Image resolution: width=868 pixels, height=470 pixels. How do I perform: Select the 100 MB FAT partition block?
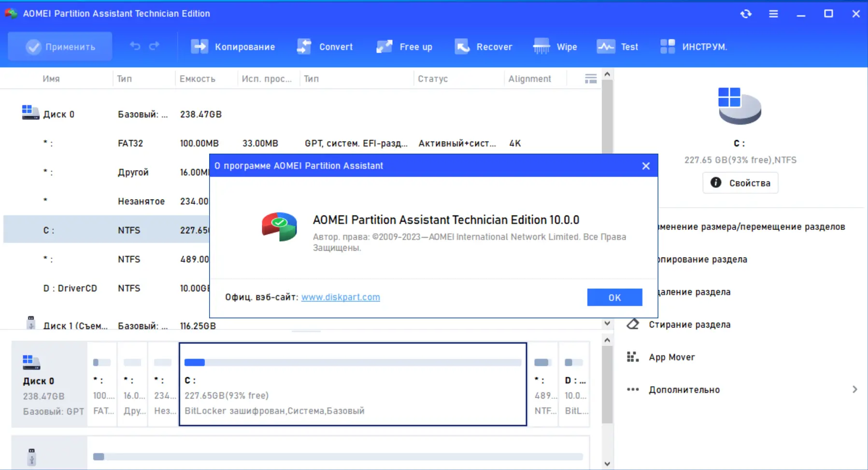102,384
